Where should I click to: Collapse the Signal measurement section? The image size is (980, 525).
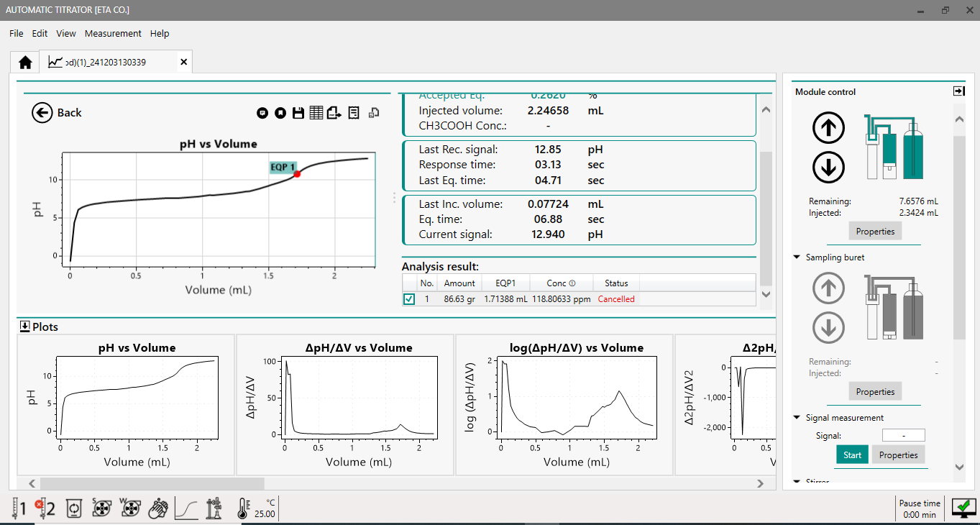pyautogui.click(x=797, y=417)
